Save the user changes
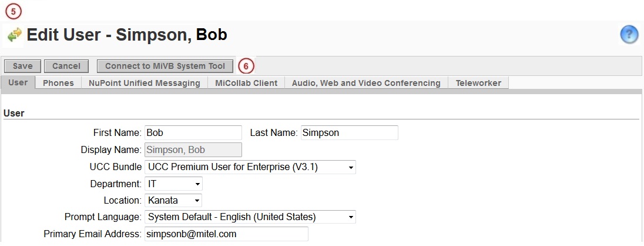This screenshot has height=246, width=644. pyautogui.click(x=22, y=67)
